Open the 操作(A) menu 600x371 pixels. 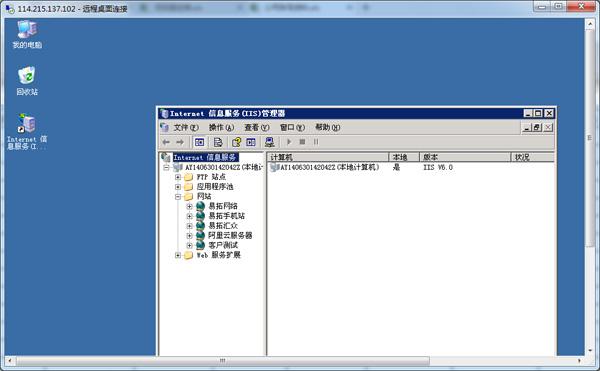(x=221, y=127)
